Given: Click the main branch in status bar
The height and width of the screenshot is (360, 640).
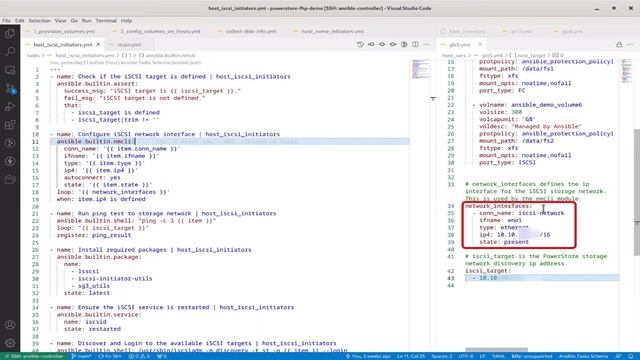Looking at the screenshot, I should click(82, 356).
